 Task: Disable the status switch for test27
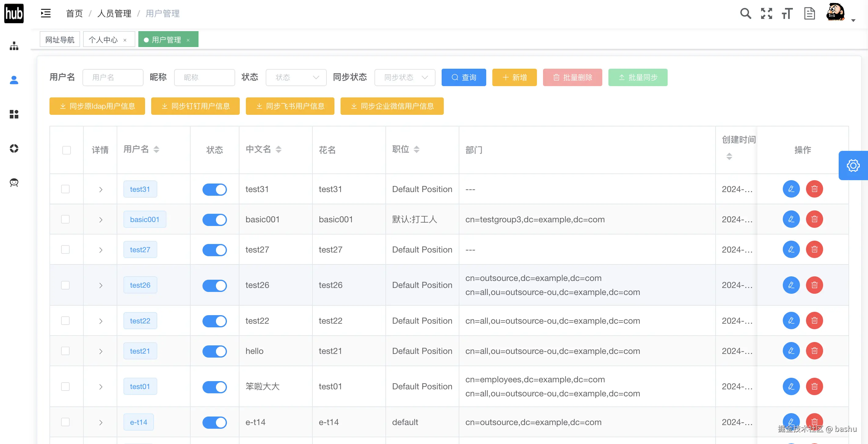click(215, 250)
